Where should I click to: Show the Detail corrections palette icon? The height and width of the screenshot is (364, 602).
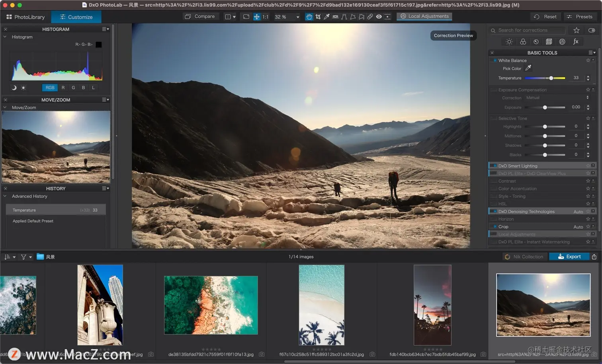tap(536, 42)
